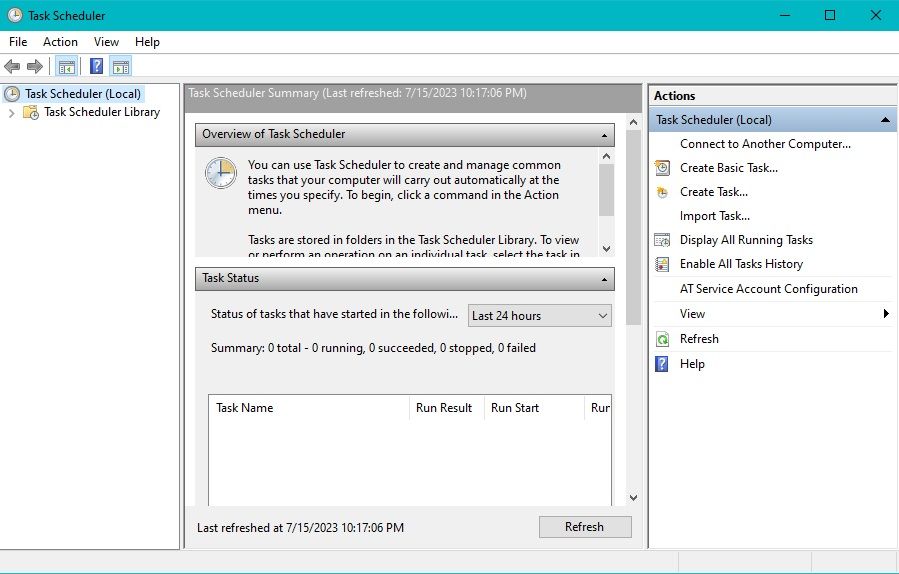Click the overview text scrollbar up arrow
This screenshot has height=574, width=899.
[607, 156]
